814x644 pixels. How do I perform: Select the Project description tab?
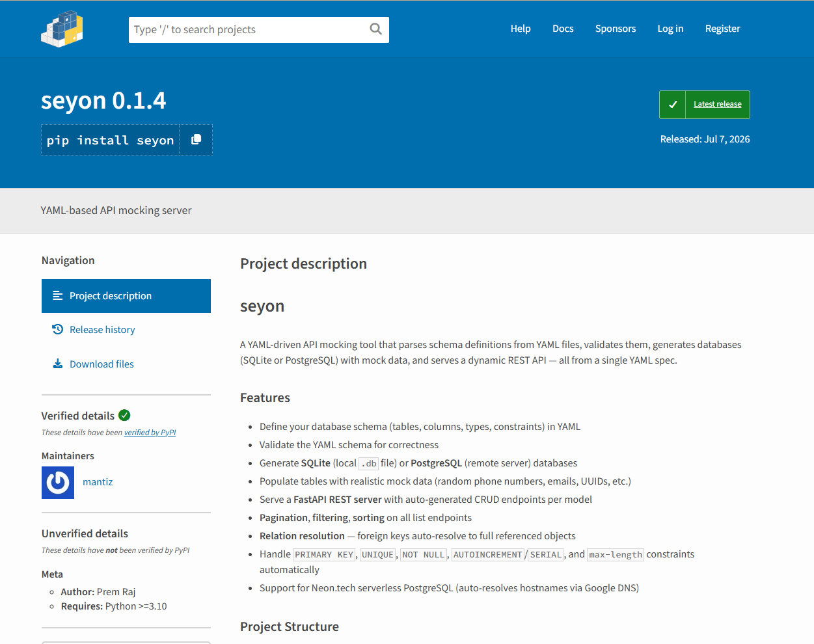point(126,296)
